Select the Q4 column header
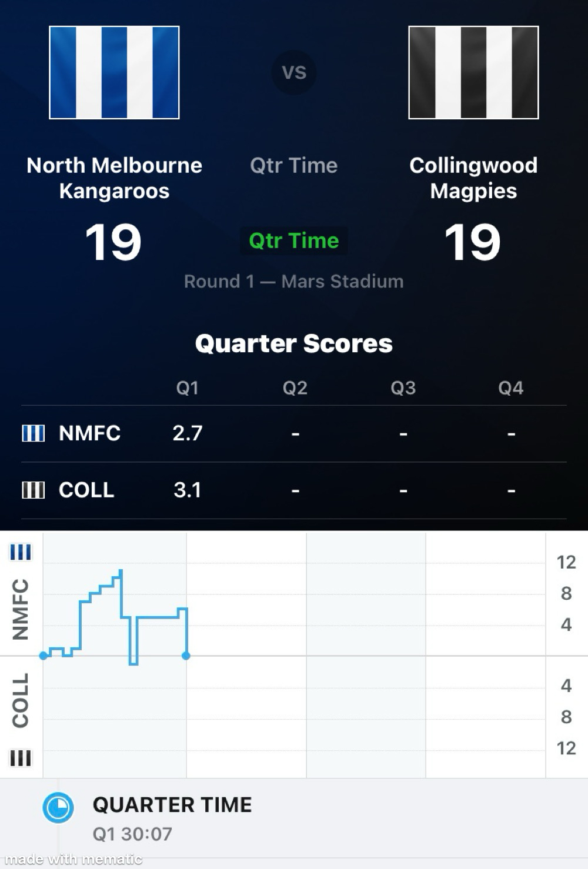Viewport: 588px width, 869px height. point(510,388)
